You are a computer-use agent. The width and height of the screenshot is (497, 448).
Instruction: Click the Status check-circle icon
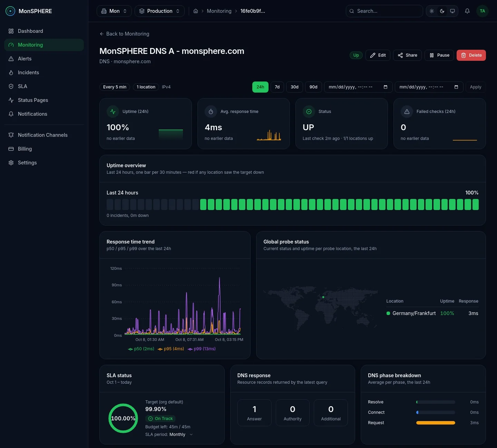(x=309, y=112)
